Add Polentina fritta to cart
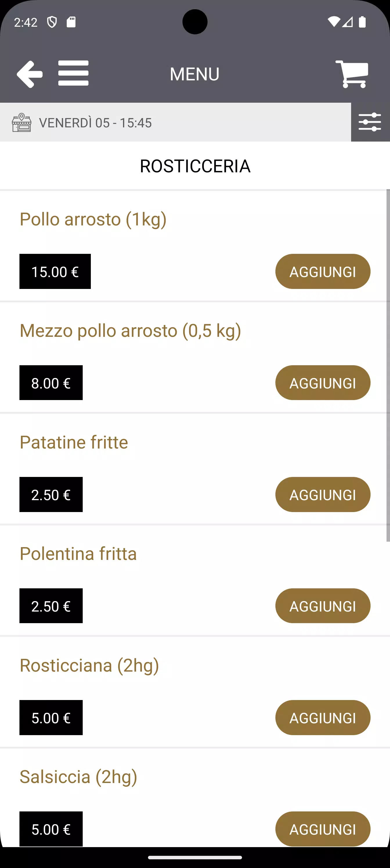 point(323,606)
